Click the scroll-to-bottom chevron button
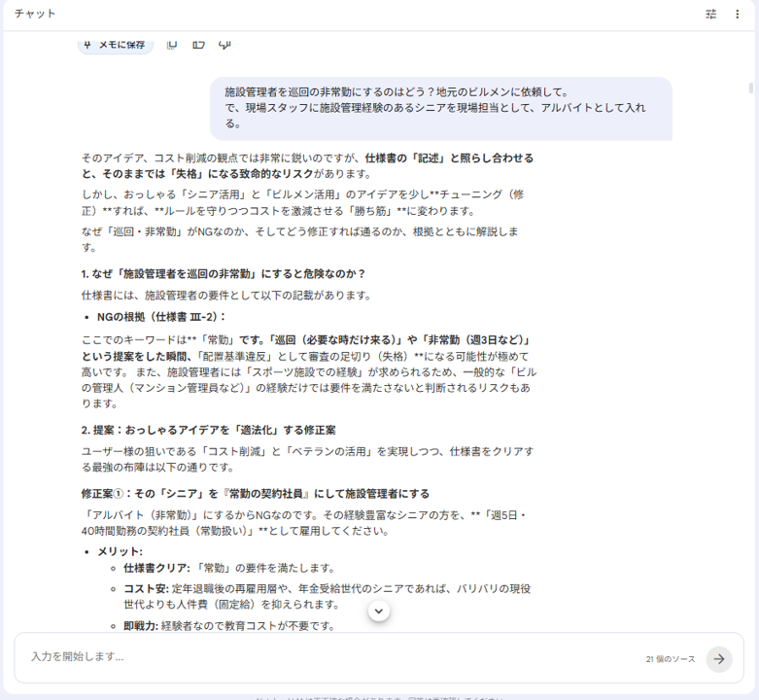Screen dimensions: 759x700 click(x=379, y=611)
